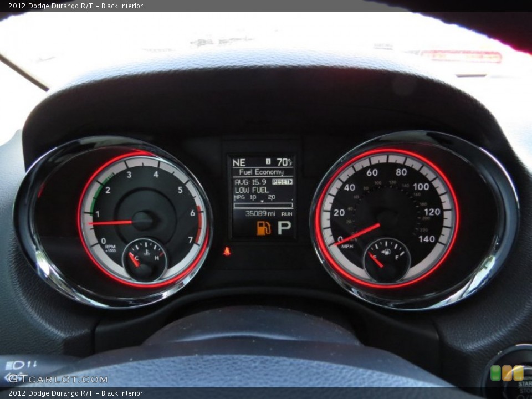Click the H mark on coolant gauge
The height and width of the screenshot is (399, 532).
coord(157,258)
